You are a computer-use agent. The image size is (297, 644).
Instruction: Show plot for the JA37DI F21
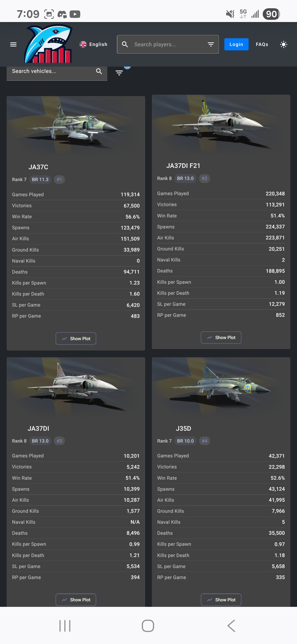221,337
